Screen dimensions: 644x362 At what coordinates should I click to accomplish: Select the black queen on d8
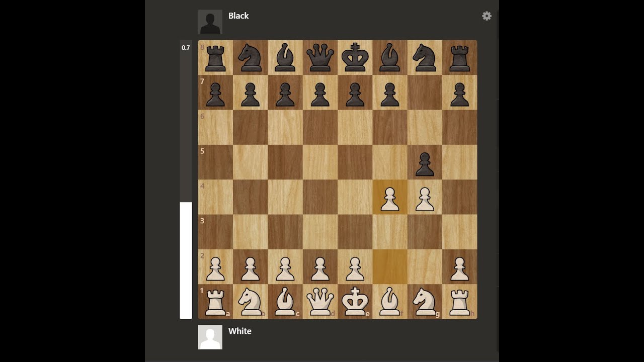coord(320,58)
